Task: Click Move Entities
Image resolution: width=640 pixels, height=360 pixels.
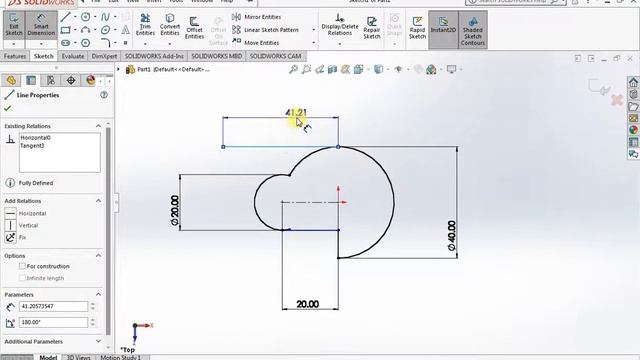Action: point(256,42)
